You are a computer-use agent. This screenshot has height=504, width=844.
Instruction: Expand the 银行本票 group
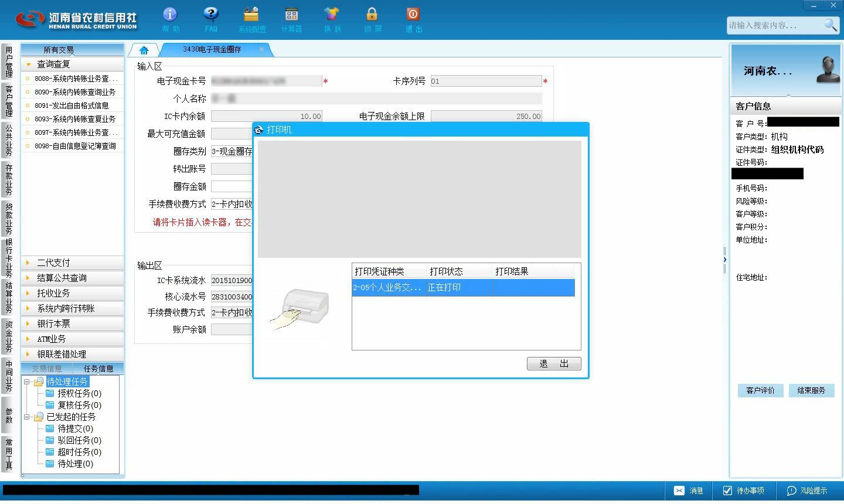click(73, 323)
